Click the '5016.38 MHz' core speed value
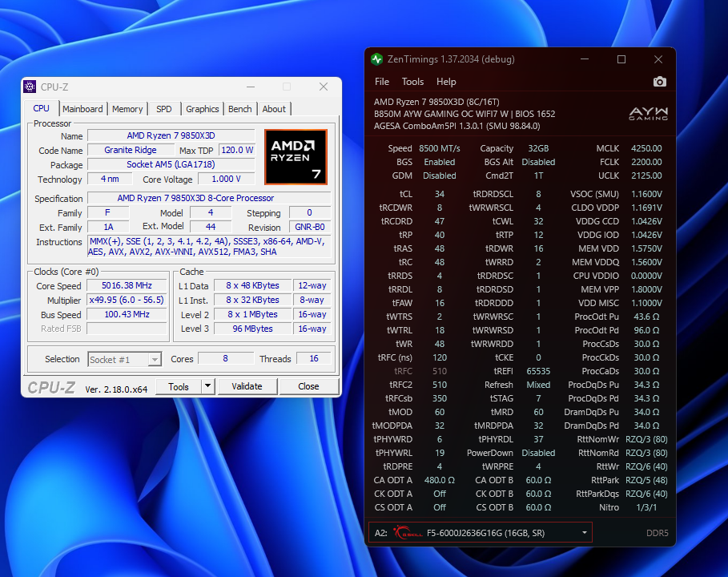Image resolution: width=728 pixels, height=577 pixels. tap(127, 286)
